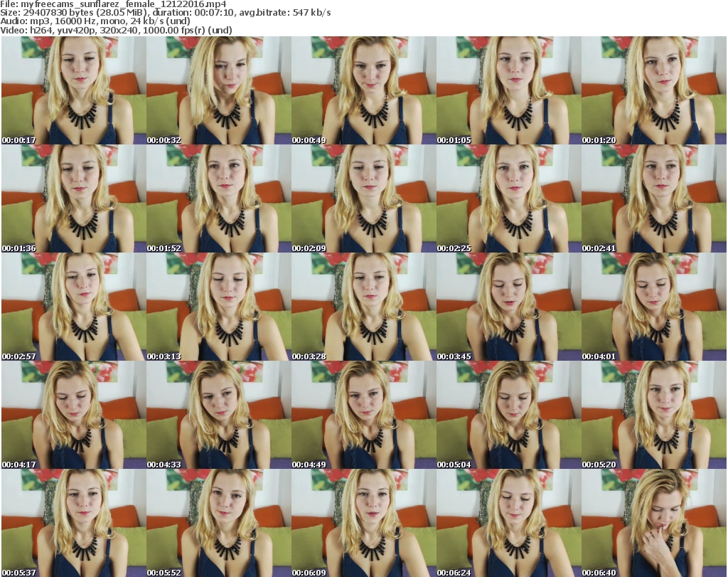Select the thumbnail timestamped 00:01:36
Viewport: 728px width, 577px height.
point(74,198)
